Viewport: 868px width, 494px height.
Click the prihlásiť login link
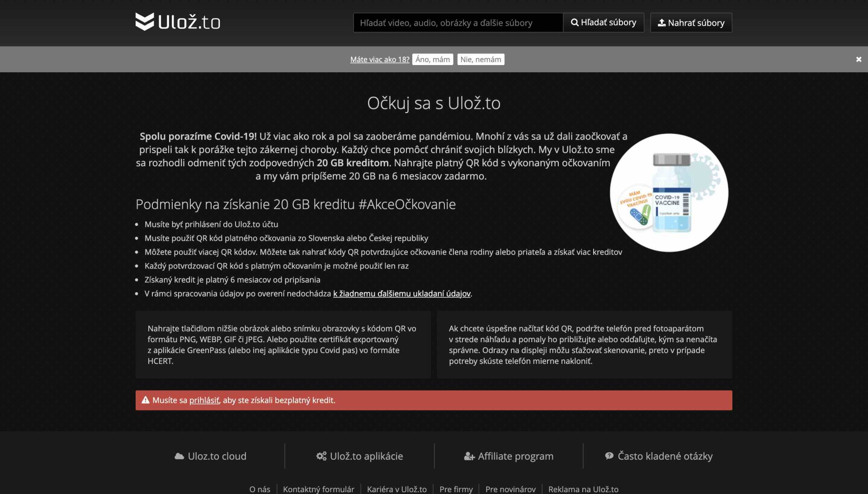point(204,400)
